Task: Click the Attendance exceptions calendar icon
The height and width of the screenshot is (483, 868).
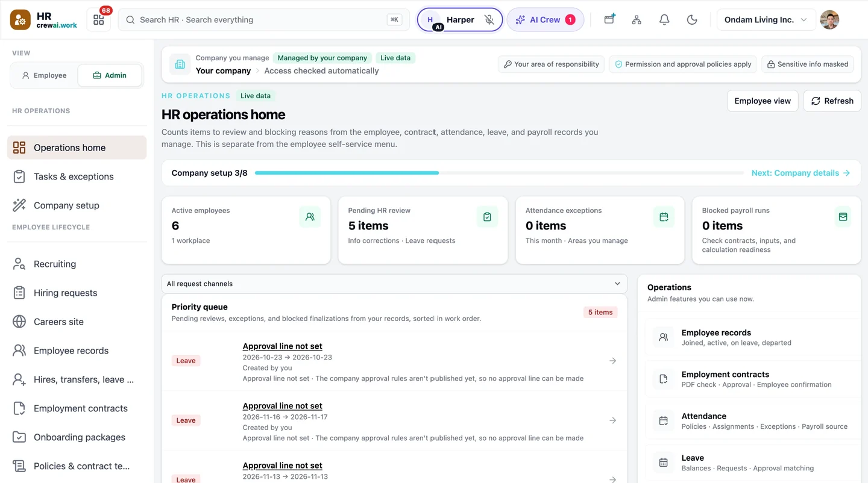Action: (664, 217)
